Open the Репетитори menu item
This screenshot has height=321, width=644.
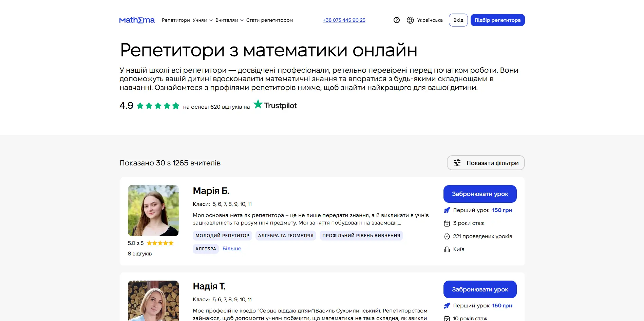pyautogui.click(x=175, y=20)
